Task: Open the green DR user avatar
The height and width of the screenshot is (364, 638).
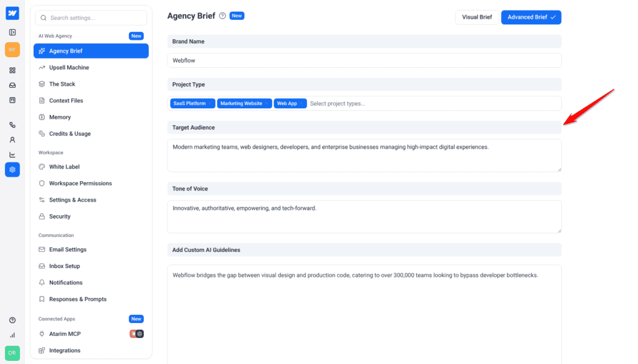Action: (12, 353)
